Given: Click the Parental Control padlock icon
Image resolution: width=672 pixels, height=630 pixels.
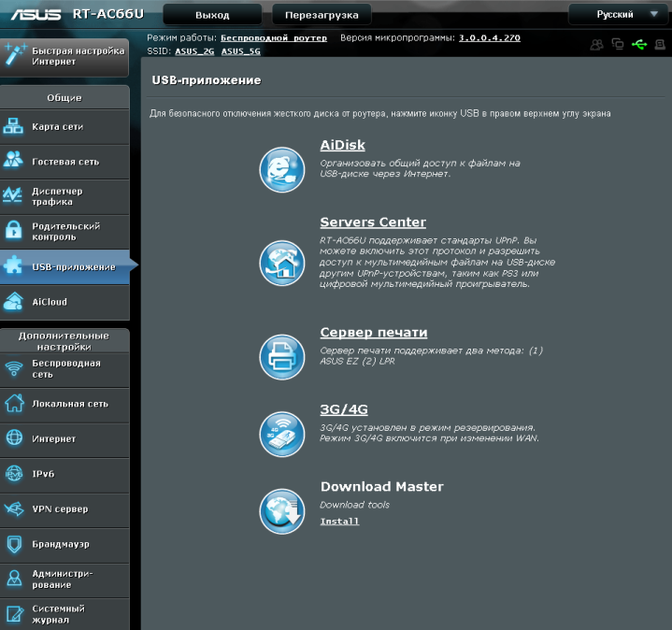Looking at the screenshot, I should 14,230.
